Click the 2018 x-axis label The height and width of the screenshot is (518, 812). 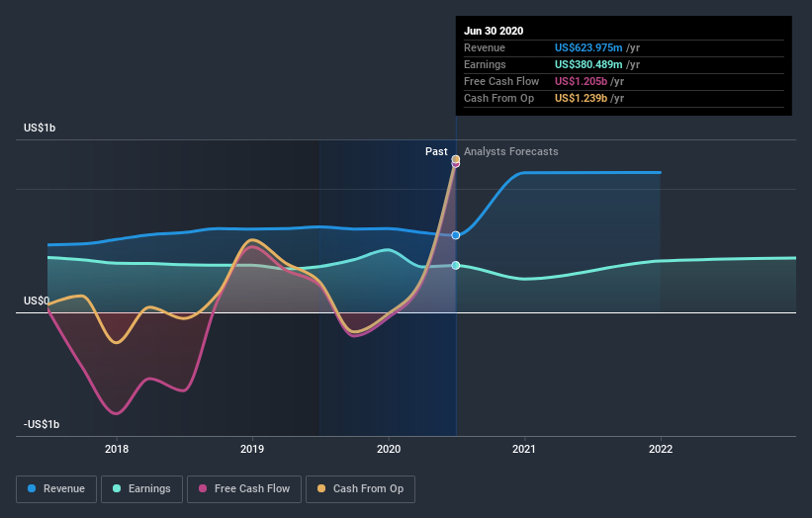(117, 449)
